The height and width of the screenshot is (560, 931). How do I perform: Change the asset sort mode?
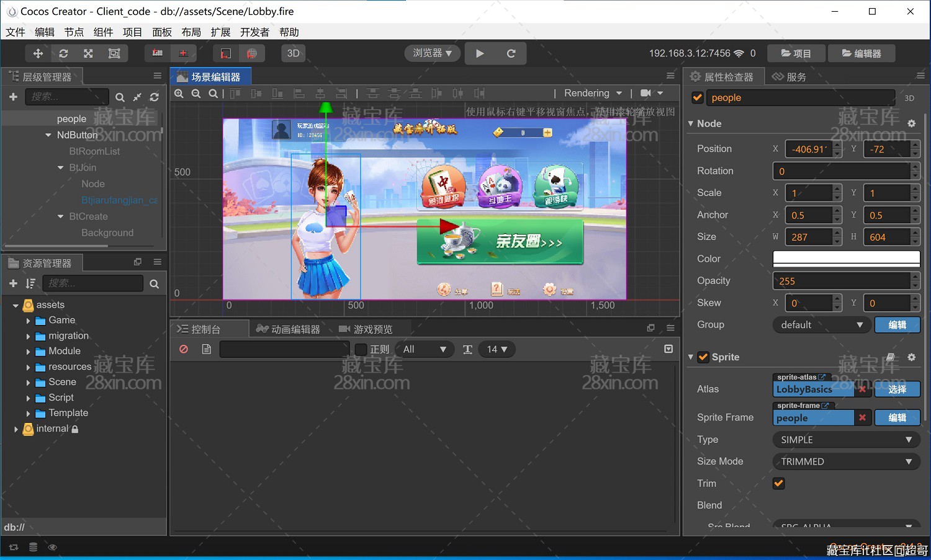click(30, 283)
